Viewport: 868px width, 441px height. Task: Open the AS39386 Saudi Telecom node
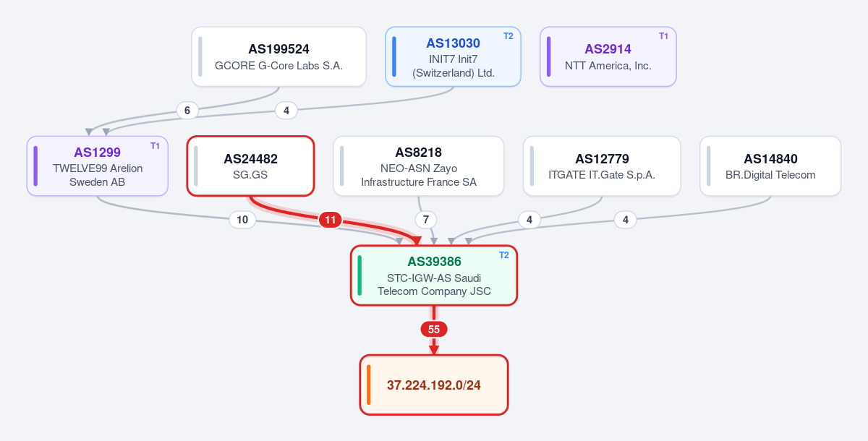click(x=434, y=275)
